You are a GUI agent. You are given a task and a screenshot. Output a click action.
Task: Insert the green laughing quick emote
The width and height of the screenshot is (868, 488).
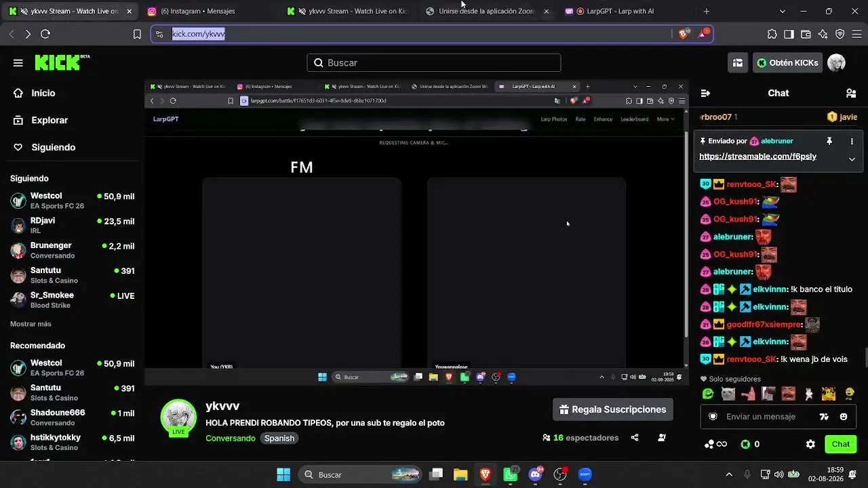[x=708, y=394]
